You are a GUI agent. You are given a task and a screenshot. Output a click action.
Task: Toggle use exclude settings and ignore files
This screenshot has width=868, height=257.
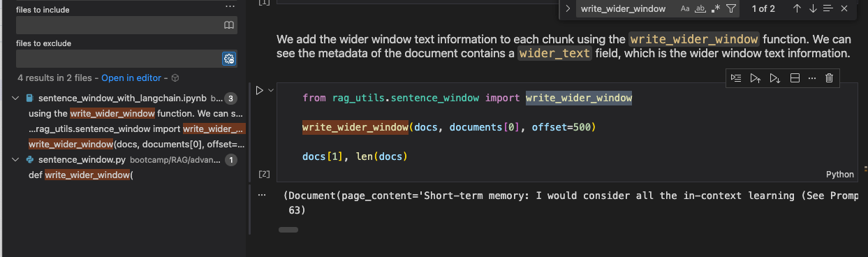(x=229, y=59)
